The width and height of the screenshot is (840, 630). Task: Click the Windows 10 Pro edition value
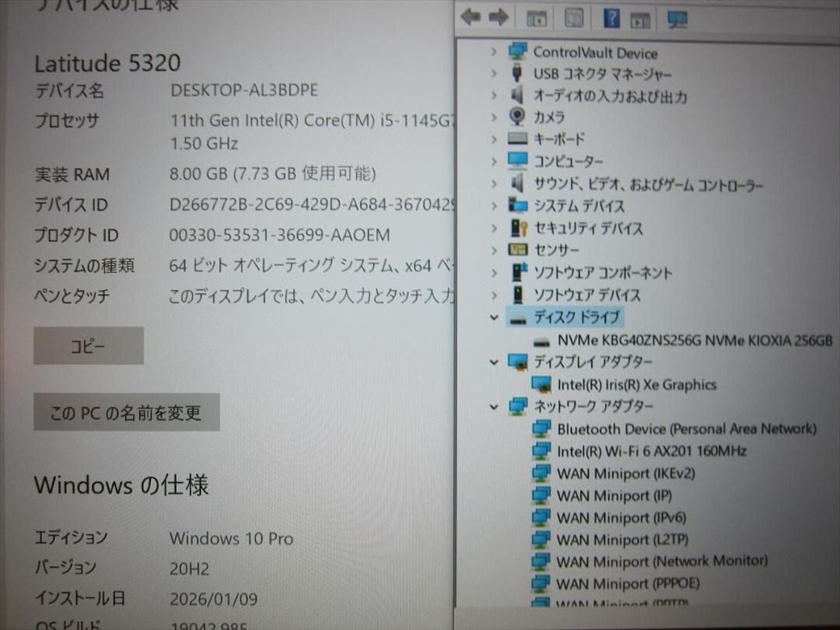tap(232, 538)
